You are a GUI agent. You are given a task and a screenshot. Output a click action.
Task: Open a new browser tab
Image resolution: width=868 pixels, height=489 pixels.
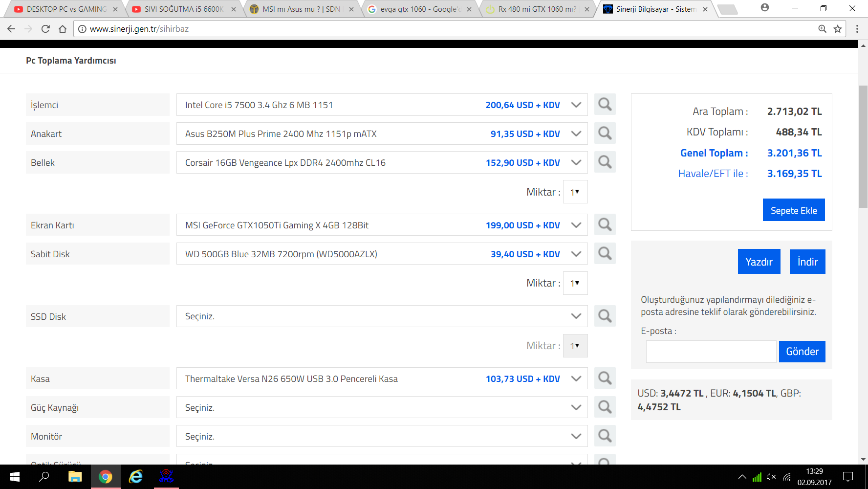pyautogui.click(x=728, y=9)
